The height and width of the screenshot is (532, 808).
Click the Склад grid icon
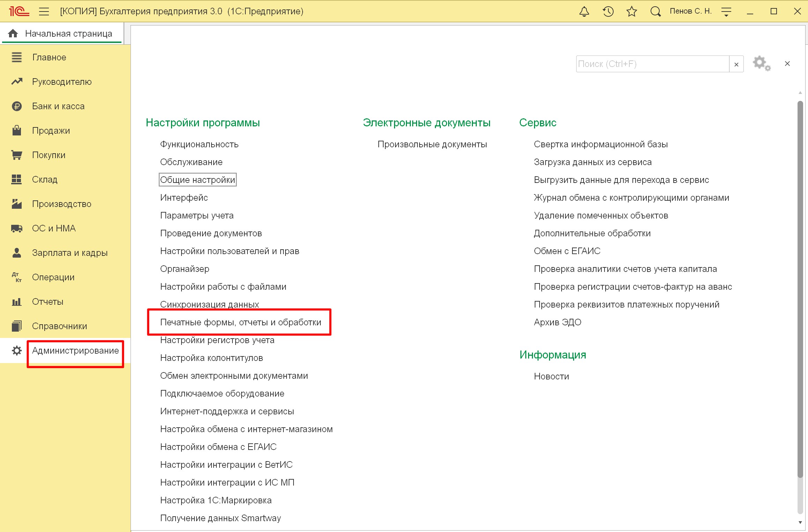click(16, 179)
